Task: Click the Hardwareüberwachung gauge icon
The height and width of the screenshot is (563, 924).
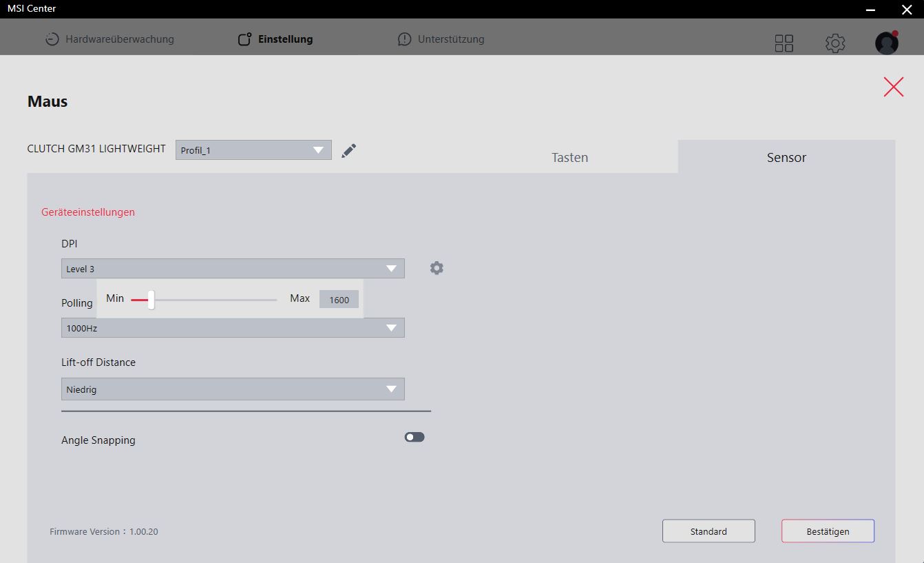Action: tap(52, 39)
